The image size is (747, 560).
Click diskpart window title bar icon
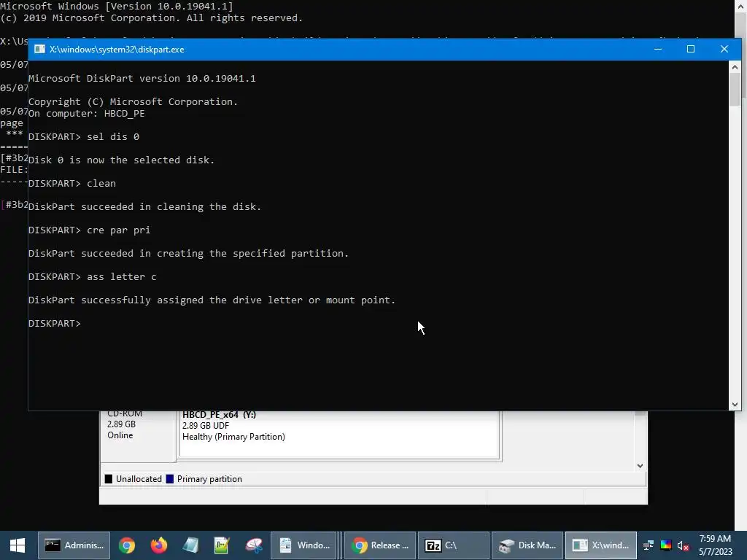39,50
